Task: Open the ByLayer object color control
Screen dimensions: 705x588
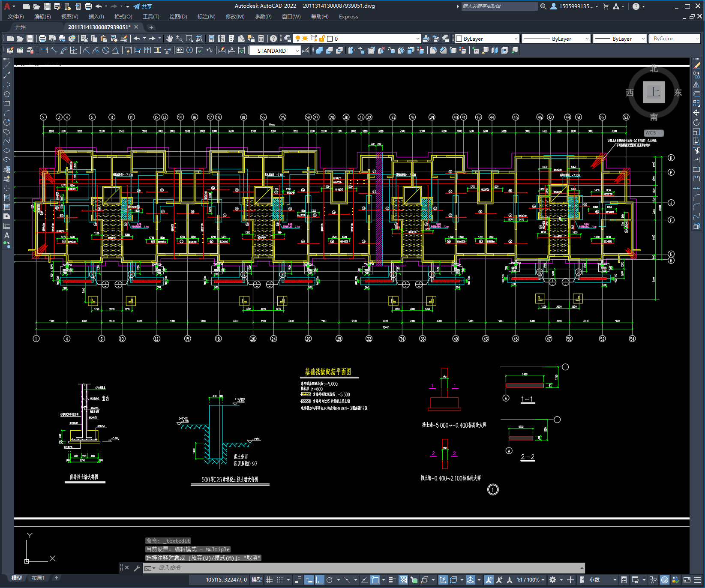Action: (x=487, y=39)
